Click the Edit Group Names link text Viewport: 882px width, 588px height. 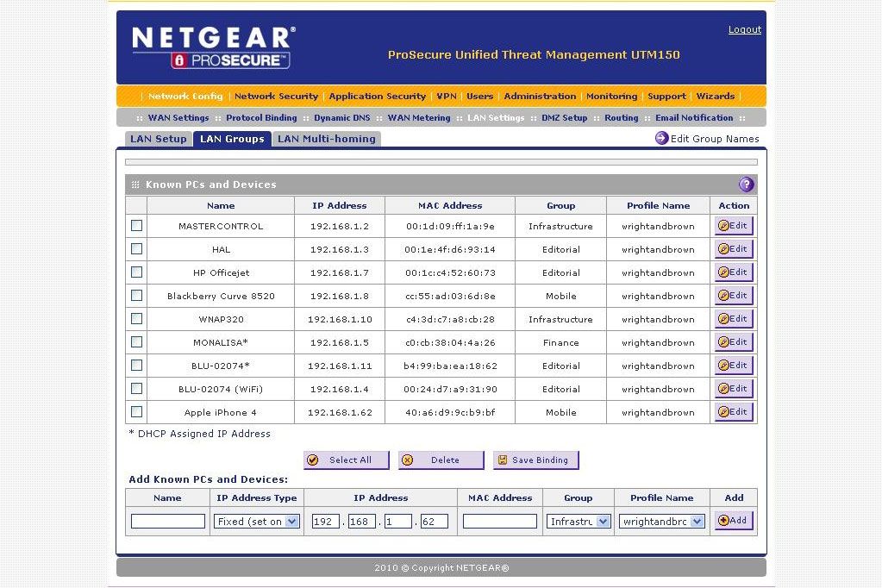pyautogui.click(x=715, y=139)
